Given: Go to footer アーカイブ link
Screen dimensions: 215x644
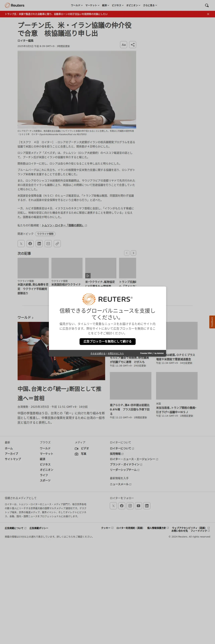Looking at the screenshot, I should tap(11, 454).
